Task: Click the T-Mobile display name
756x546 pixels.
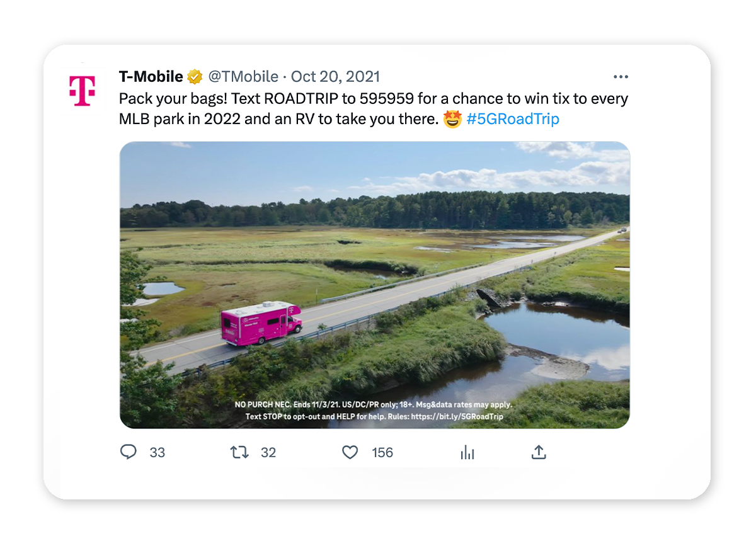Action: click(x=151, y=77)
